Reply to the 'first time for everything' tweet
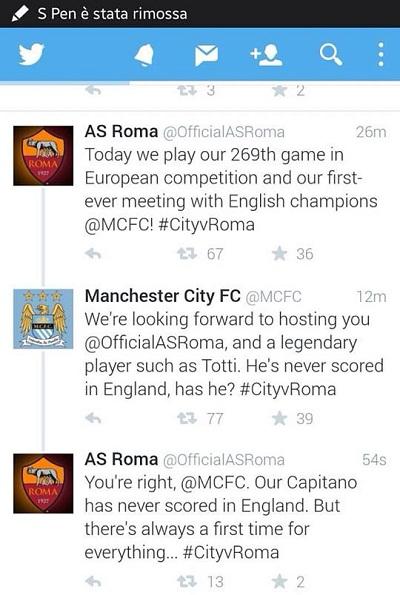The image size is (400, 595). pyautogui.click(x=93, y=581)
